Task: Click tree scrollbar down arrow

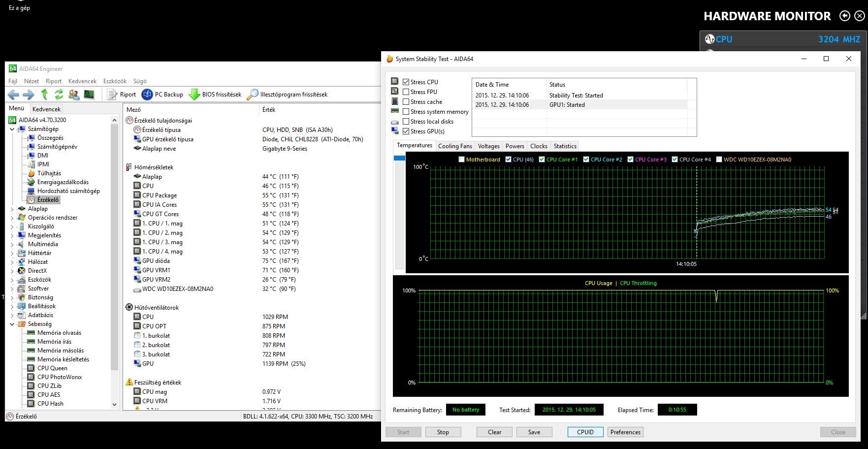Action: click(x=115, y=405)
